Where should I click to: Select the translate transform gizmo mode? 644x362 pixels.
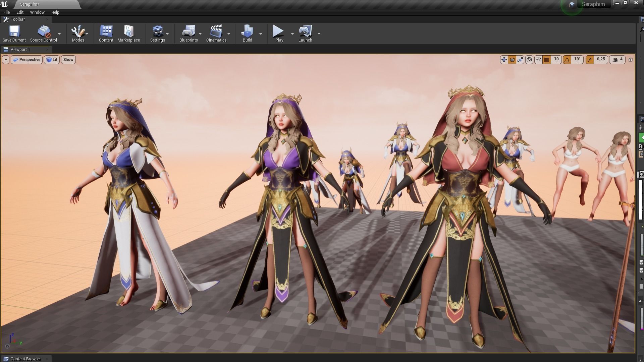(504, 60)
